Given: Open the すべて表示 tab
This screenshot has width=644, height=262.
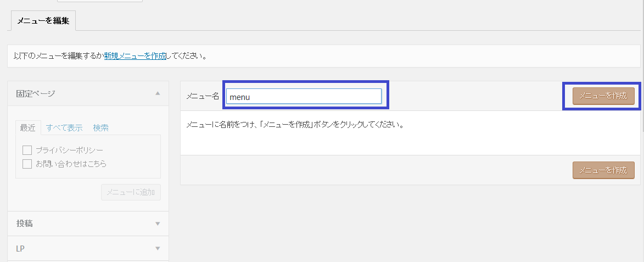Looking at the screenshot, I should [x=64, y=127].
